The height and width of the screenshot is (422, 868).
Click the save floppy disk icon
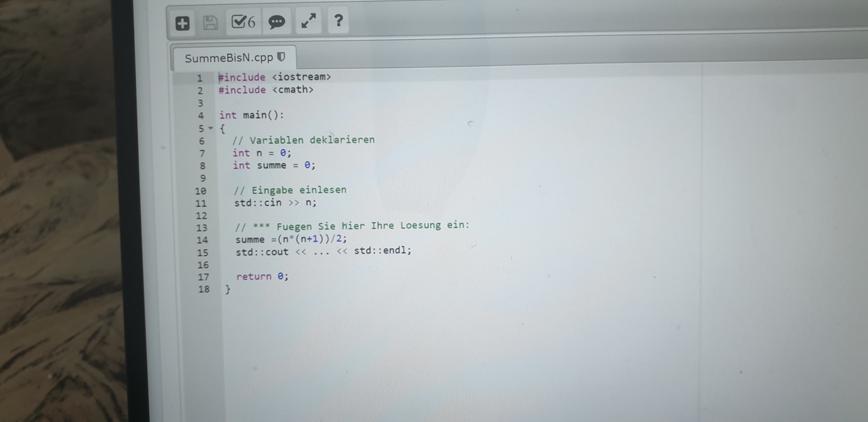click(210, 23)
